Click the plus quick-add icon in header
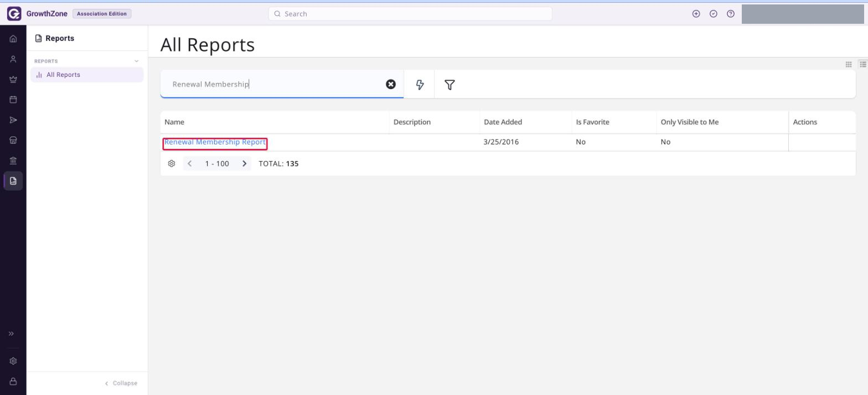The height and width of the screenshot is (395, 868). [x=696, y=14]
